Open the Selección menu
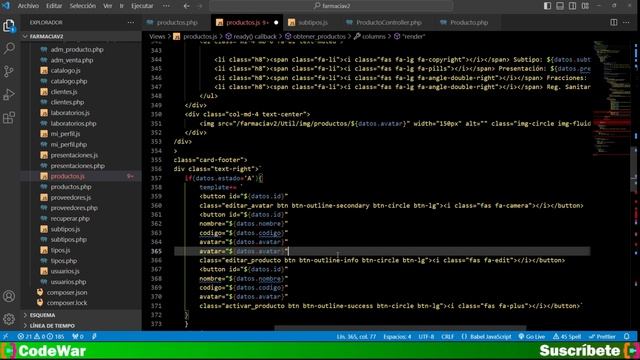 click(x=82, y=6)
